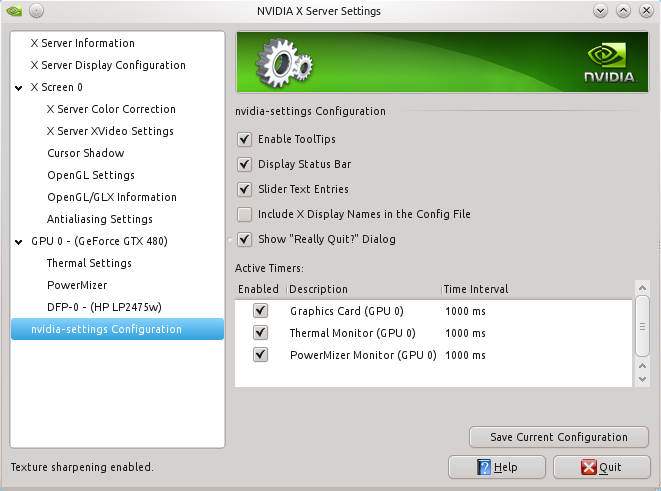661x491 pixels.
Task: Toggle the Display Status Bar checkbox
Action: [245, 164]
